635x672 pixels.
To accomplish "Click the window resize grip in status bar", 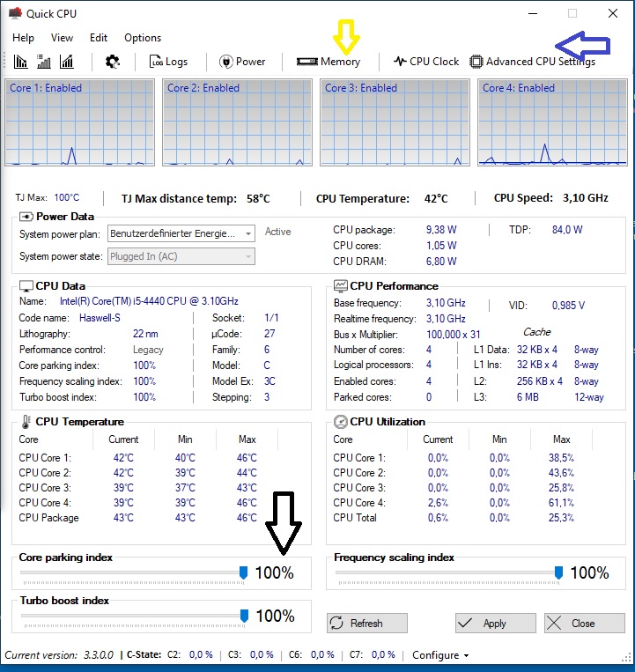I will (626, 656).
